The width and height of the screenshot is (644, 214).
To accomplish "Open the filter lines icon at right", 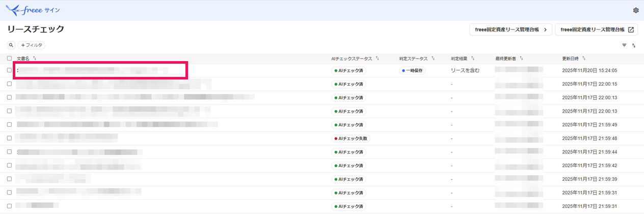I will [x=624, y=45].
